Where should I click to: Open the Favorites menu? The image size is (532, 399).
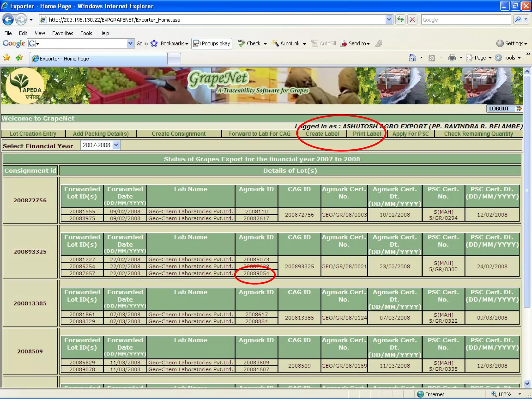[62, 33]
